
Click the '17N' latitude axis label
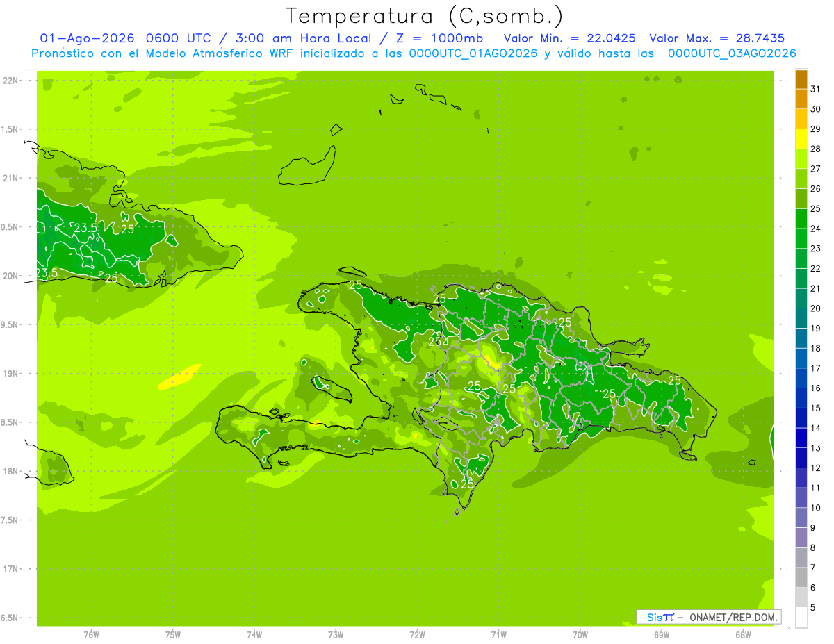[11, 569]
